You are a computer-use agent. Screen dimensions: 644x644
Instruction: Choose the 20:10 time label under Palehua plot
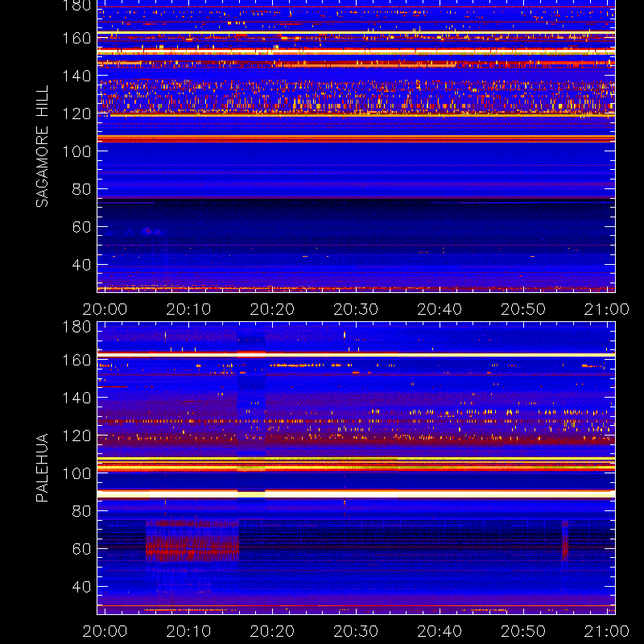[x=188, y=631]
